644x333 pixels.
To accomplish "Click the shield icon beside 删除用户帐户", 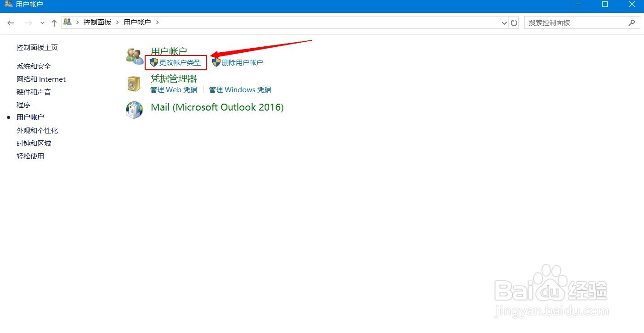I will point(216,62).
